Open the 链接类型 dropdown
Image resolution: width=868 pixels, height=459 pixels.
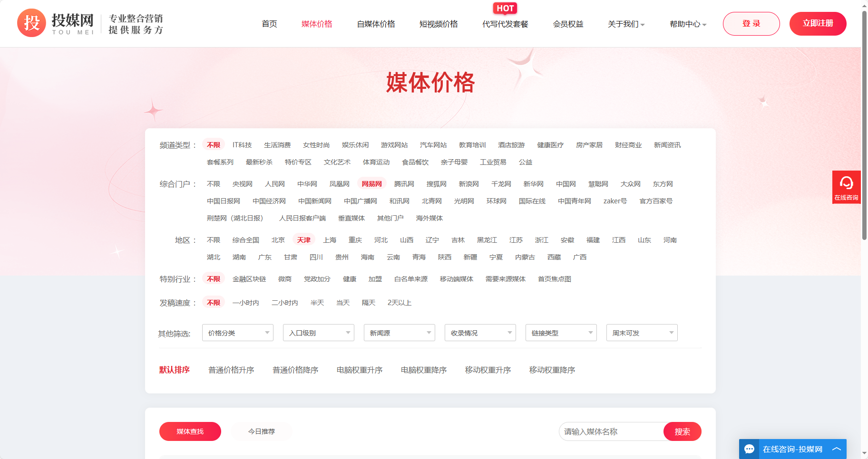561,333
